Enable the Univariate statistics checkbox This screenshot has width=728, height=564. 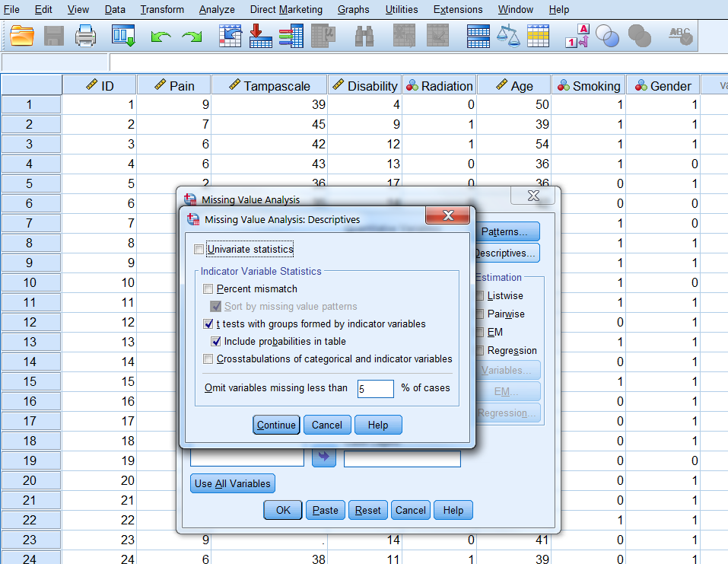point(199,249)
